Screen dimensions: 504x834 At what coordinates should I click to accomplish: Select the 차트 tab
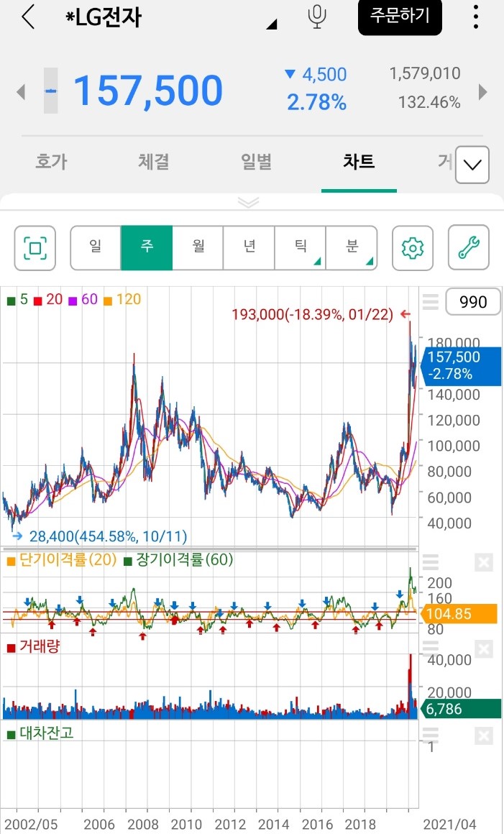[x=359, y=162]
